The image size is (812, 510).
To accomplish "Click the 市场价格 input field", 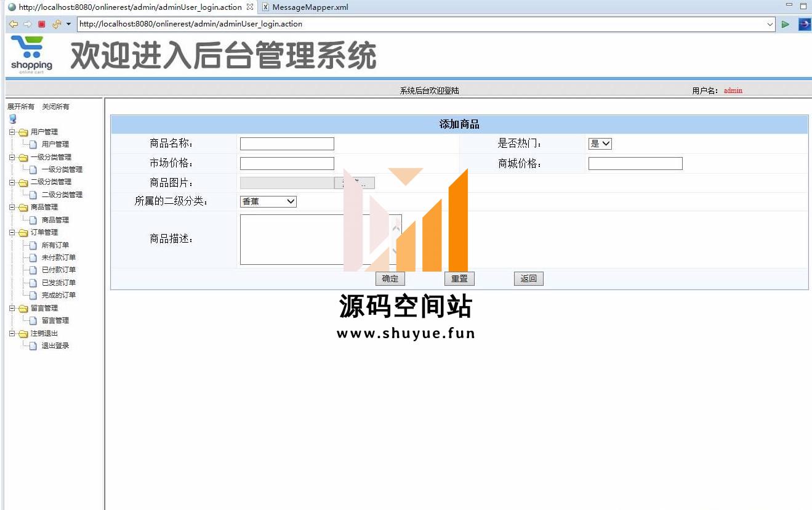I will point(287,163).
